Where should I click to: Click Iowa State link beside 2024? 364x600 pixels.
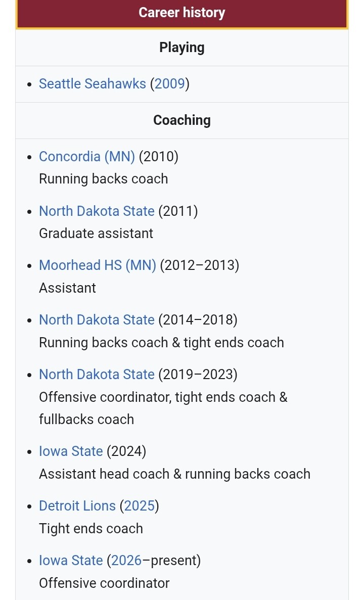click(71, 452)
